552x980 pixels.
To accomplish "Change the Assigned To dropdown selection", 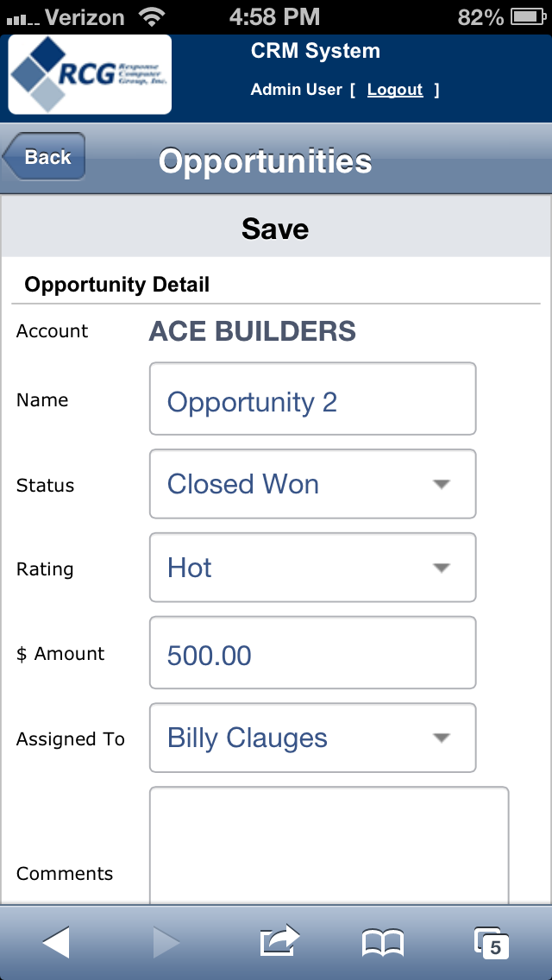I will pyautogui.click(x=312, y=738).
